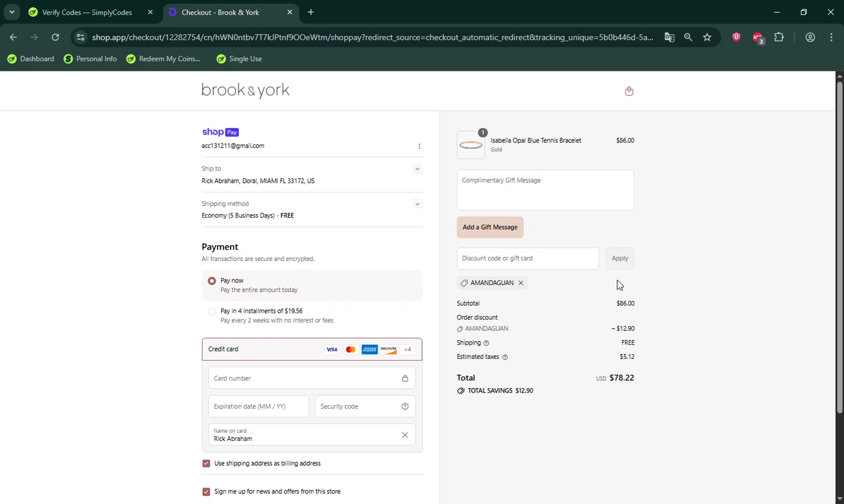Viewport: 844px width, 504px height.
Task: Open the Chrome three-dot menu
Action: [832, 38]
